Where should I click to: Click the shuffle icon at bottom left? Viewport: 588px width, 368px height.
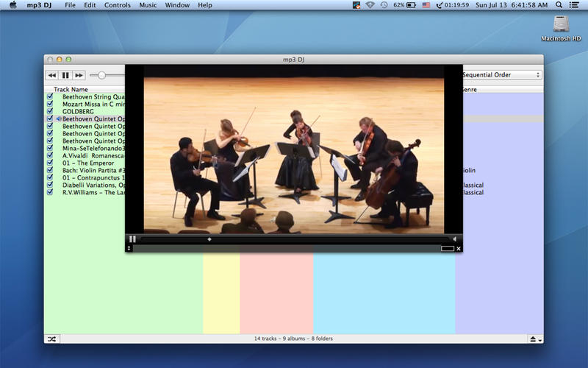(x=51, y=339)
